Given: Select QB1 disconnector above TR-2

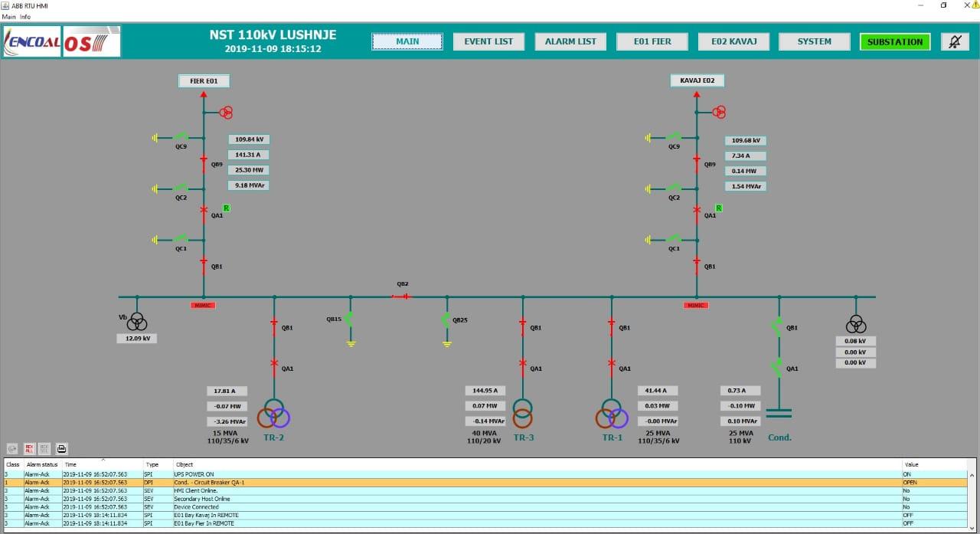Looking at the screenshot, I should coord(274,327).
